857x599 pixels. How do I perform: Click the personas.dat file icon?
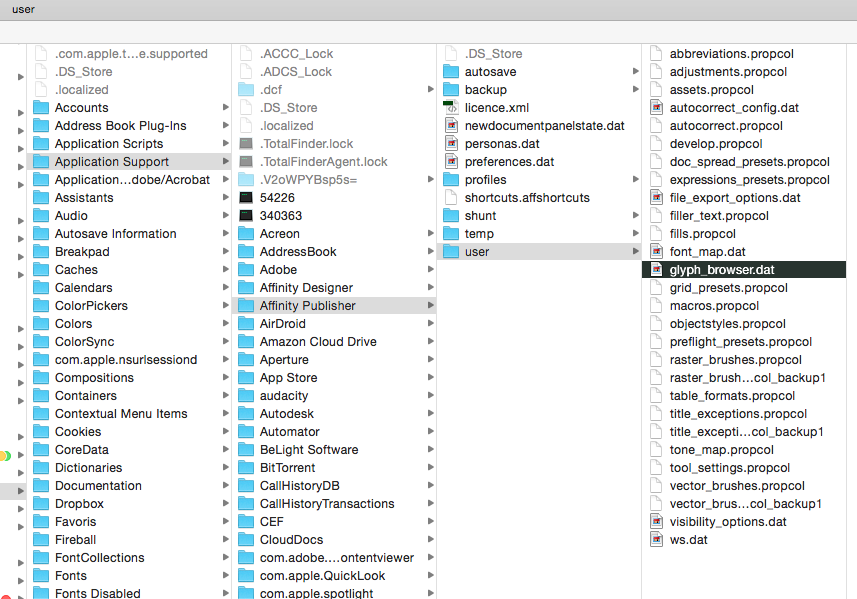tap(451, 143)
